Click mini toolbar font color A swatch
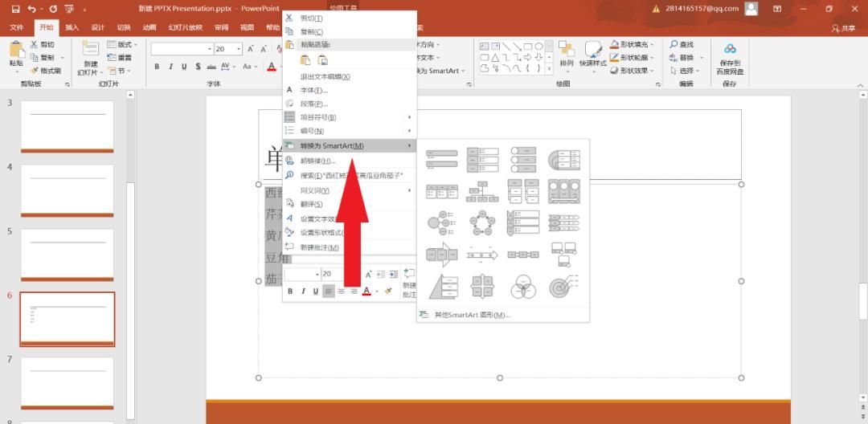Image resolution: width=868 pixels, height=424 pixels. tap(366, 291)
